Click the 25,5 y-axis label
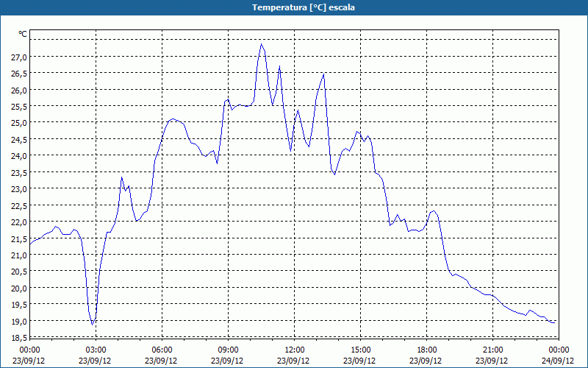The image size is (588, 368). pos(19,107)
